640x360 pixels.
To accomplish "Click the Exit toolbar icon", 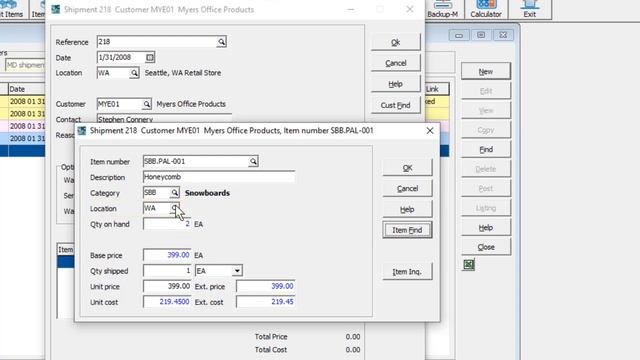I will tap(529, 9).
